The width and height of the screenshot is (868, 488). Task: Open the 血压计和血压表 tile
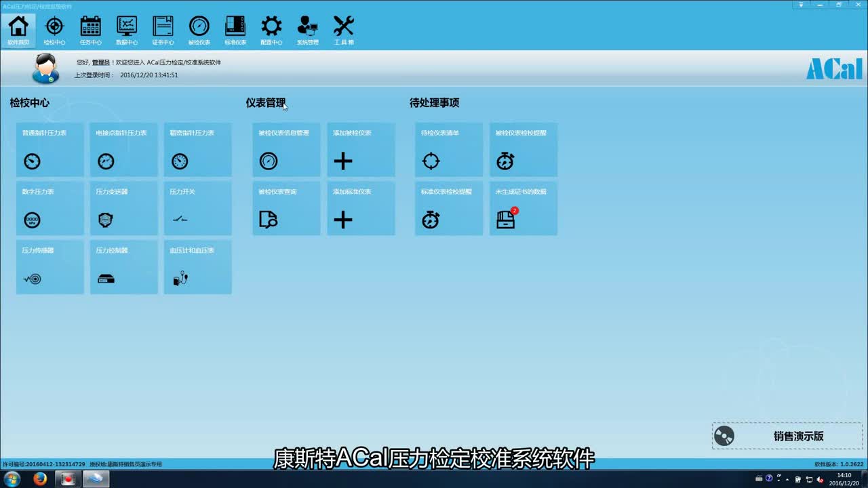[197, 267]
